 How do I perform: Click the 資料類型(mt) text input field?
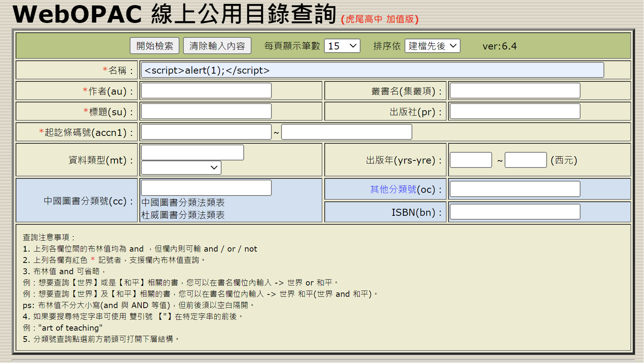point(193,152)
